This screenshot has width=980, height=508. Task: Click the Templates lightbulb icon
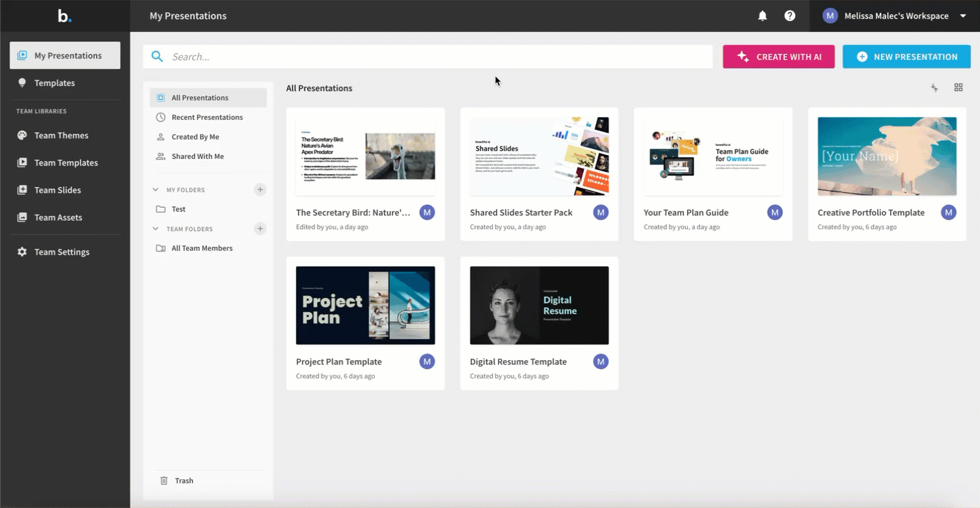coord(22,83)
